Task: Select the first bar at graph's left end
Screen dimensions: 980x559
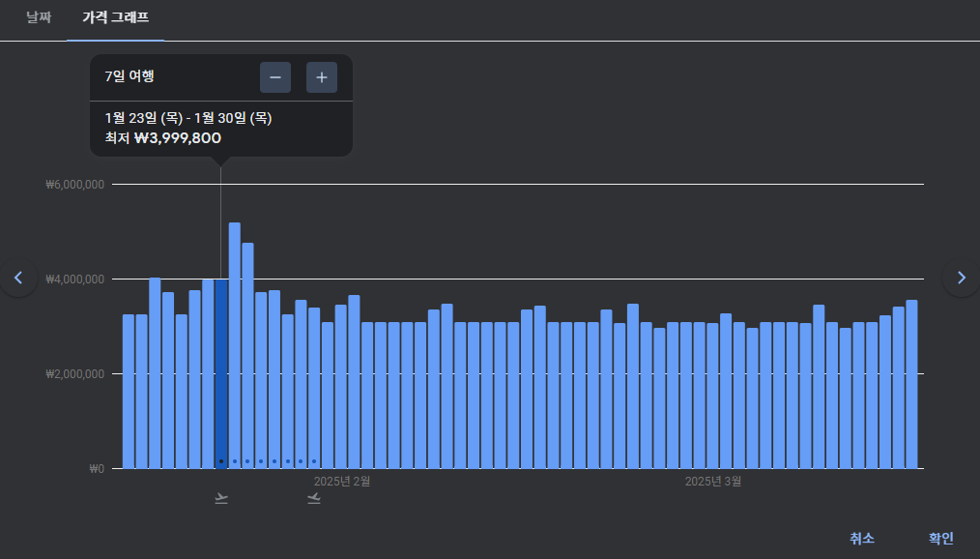Action: (x=129, y=392)
